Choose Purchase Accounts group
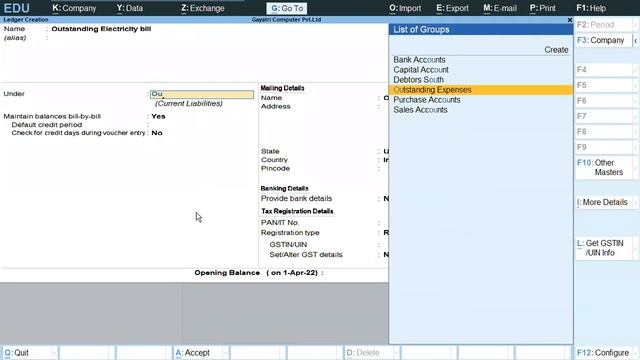This screenshot has width=640, height=360. pos(480,100)
